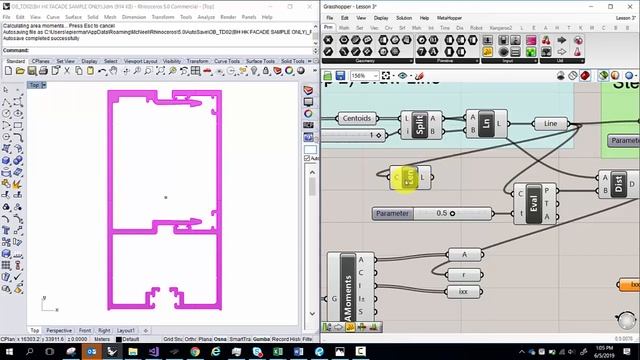Viewport: 640px width, 360px height.
Task: Click the four-viewport grid icon in Rhino
Action: coord(196,71)
